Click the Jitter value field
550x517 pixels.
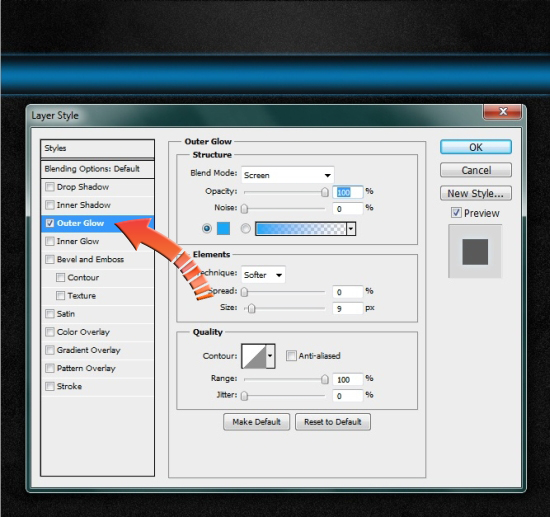(x=348, y=396)
